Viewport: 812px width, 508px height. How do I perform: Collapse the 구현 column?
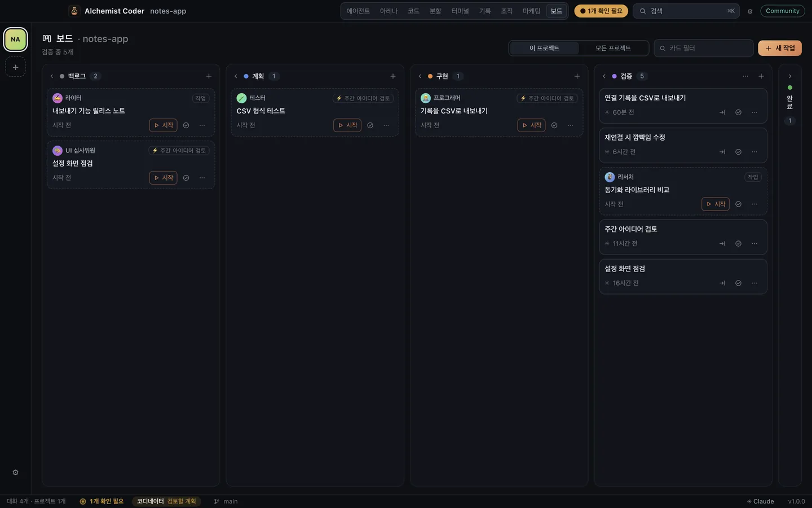(x=420, y=76)
